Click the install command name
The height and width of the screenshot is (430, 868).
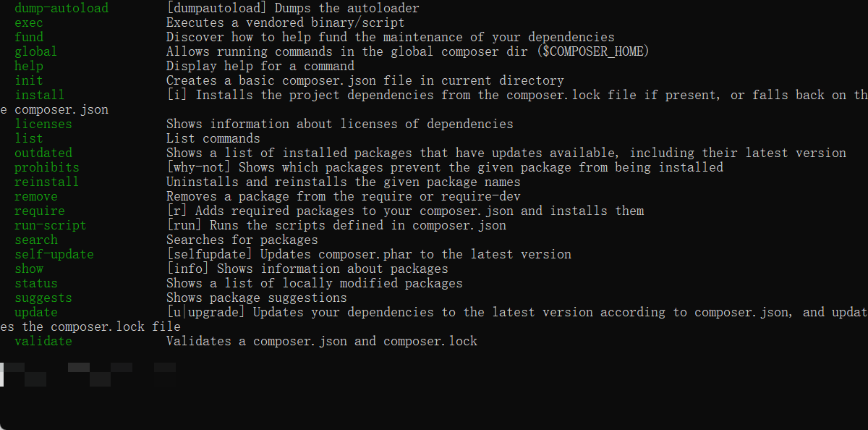[x=39, y=96]
